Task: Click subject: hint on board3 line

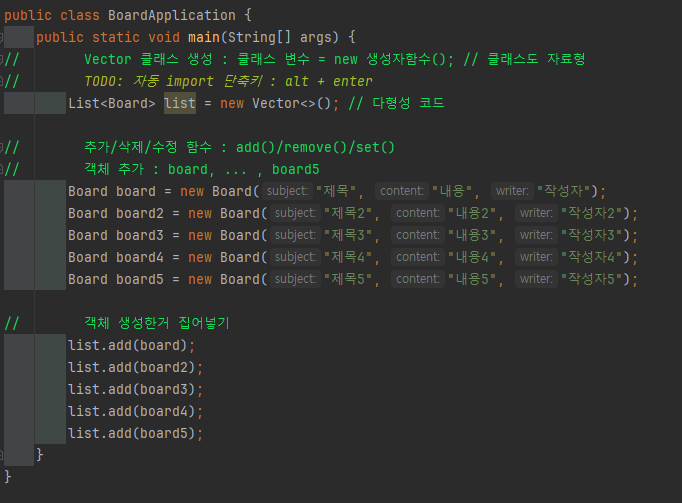Action: (x=295, y=235)
